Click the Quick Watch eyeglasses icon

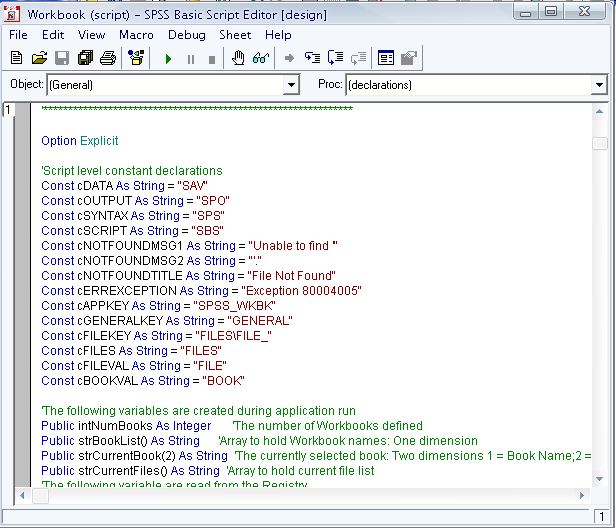click(260, 58)
